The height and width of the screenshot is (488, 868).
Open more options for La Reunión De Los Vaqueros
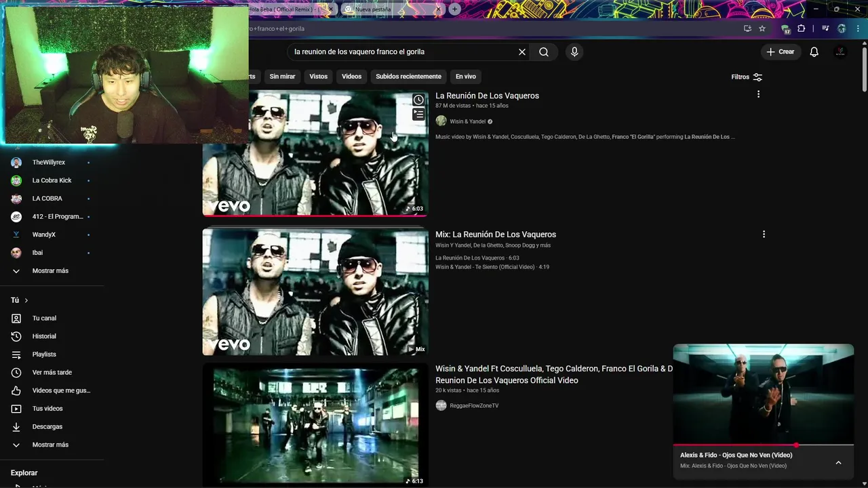[x=758, y=94]
